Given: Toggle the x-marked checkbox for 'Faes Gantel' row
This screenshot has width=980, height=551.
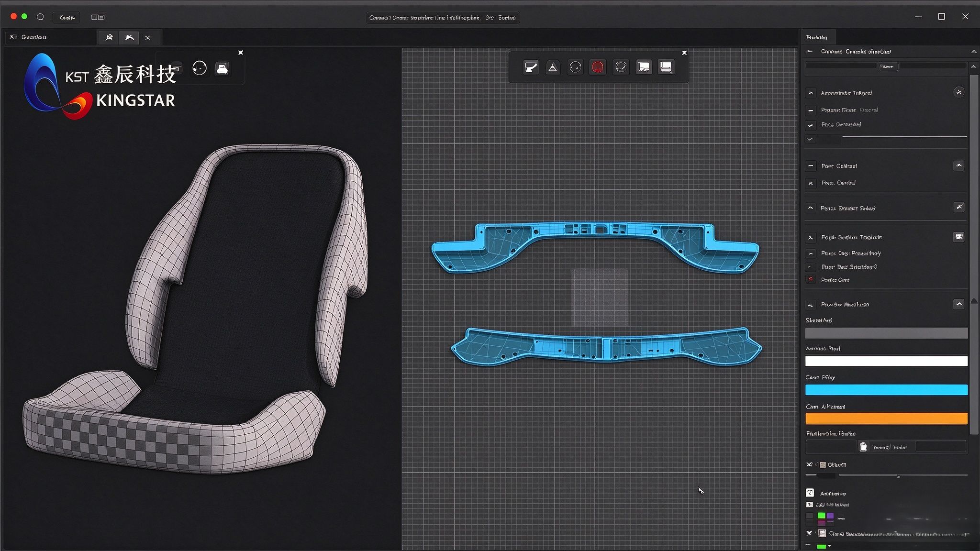Looking at the screenshot, I should click(x=811, y=183).
